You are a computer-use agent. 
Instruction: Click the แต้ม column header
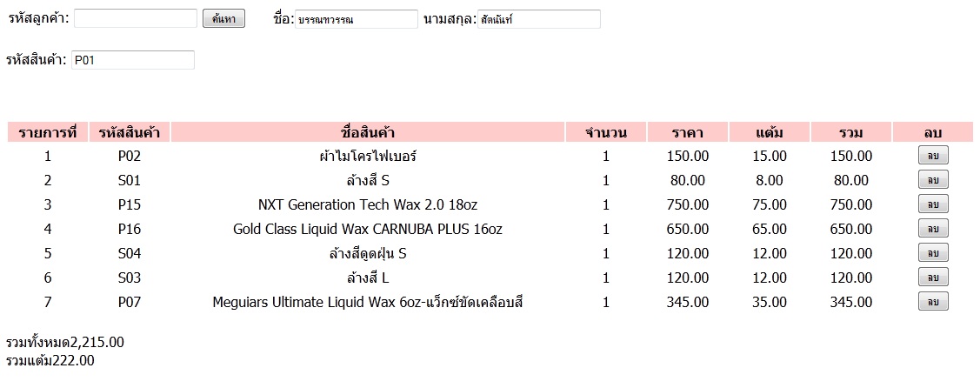[x=770, y=132]
